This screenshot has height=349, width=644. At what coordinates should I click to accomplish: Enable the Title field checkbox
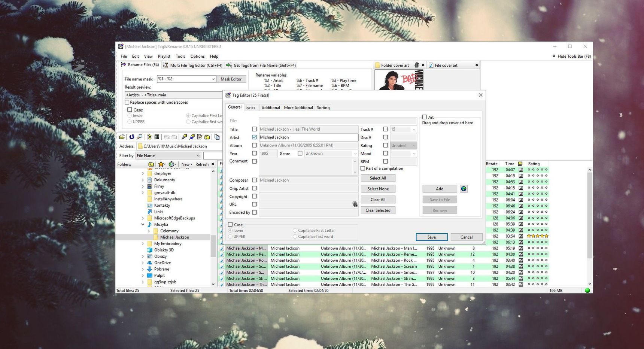coord(254,129)
